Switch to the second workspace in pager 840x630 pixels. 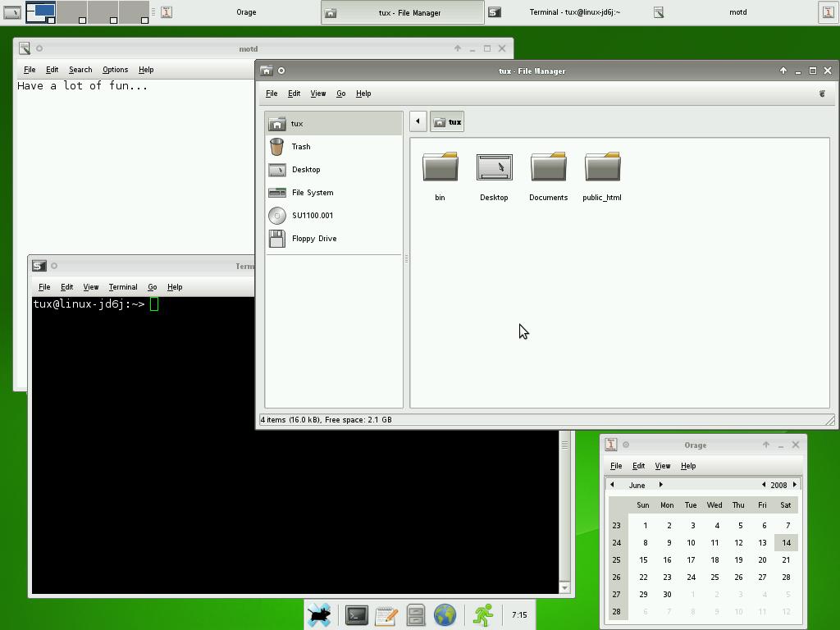tap(71, 12)
